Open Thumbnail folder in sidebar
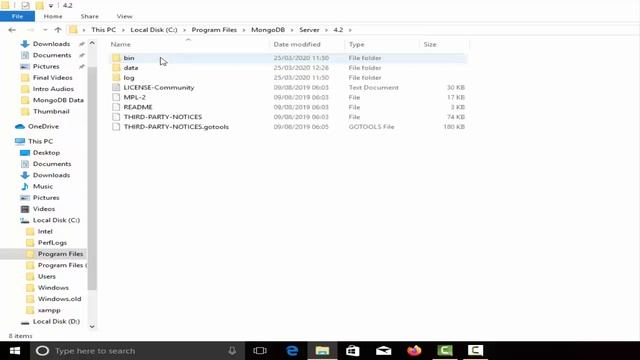The image size is (640, 360). tap(51, 111)
